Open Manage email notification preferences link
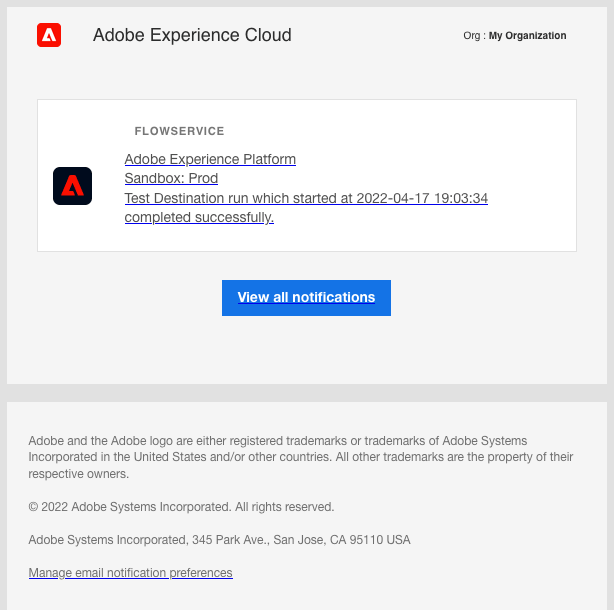Screen dimensions: 614x610 tap(130, 573)
